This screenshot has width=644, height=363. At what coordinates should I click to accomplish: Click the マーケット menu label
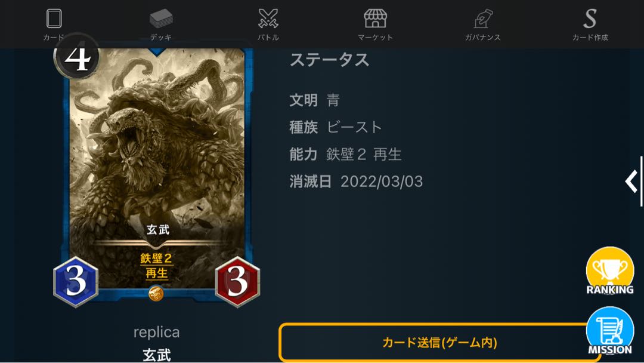pyautogui.click(x=376, y=38)
